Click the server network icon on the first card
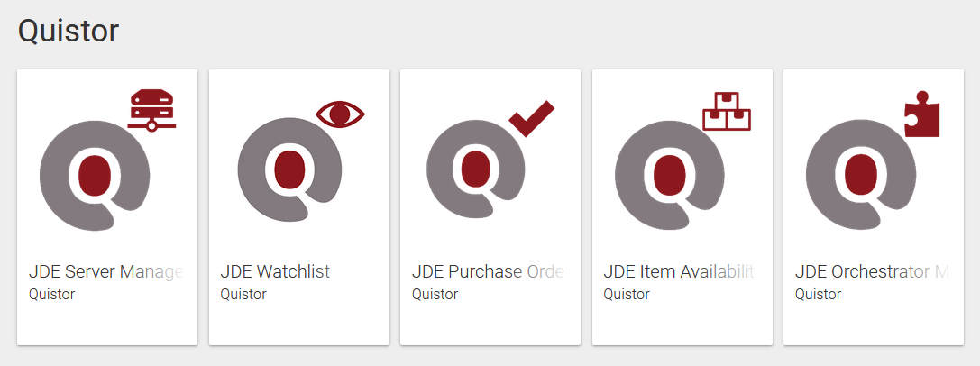Screen dimensions: 980x366 pyautogui.click(x=151, y=110)
